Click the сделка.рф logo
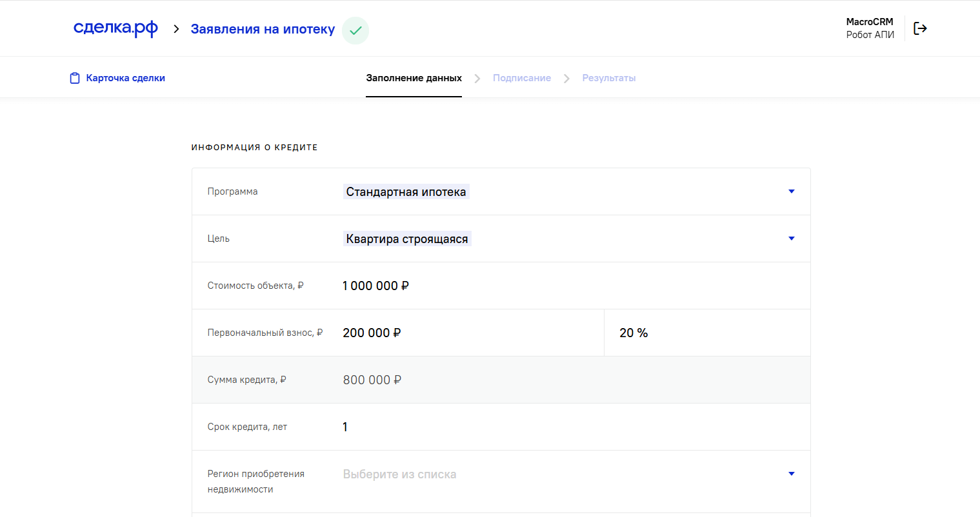The image size is (980, 517). click(x=115, y=28)
